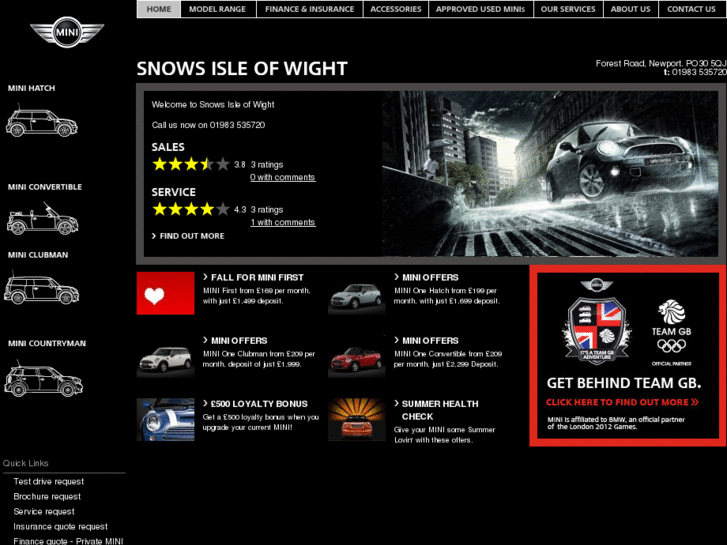Click the MINI winged logo
The height and width of the screenshot is (545, 727).
tap(67, 32)
